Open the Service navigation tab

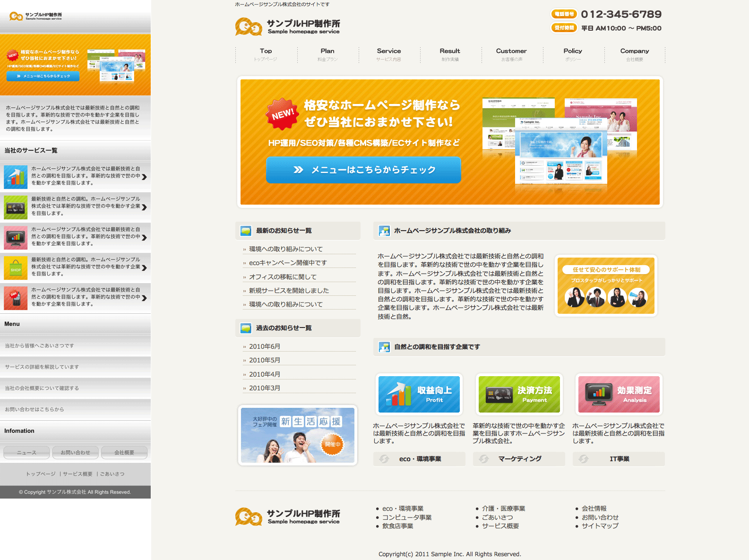pos(389,54)
